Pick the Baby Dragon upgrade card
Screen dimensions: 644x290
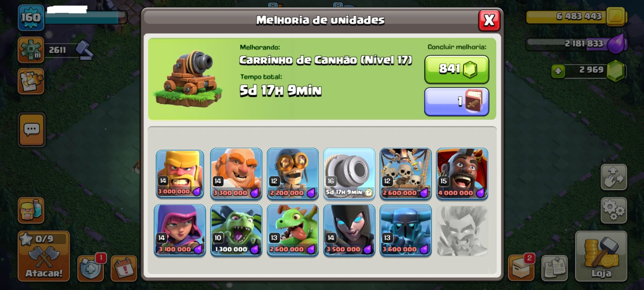[293, 230]
